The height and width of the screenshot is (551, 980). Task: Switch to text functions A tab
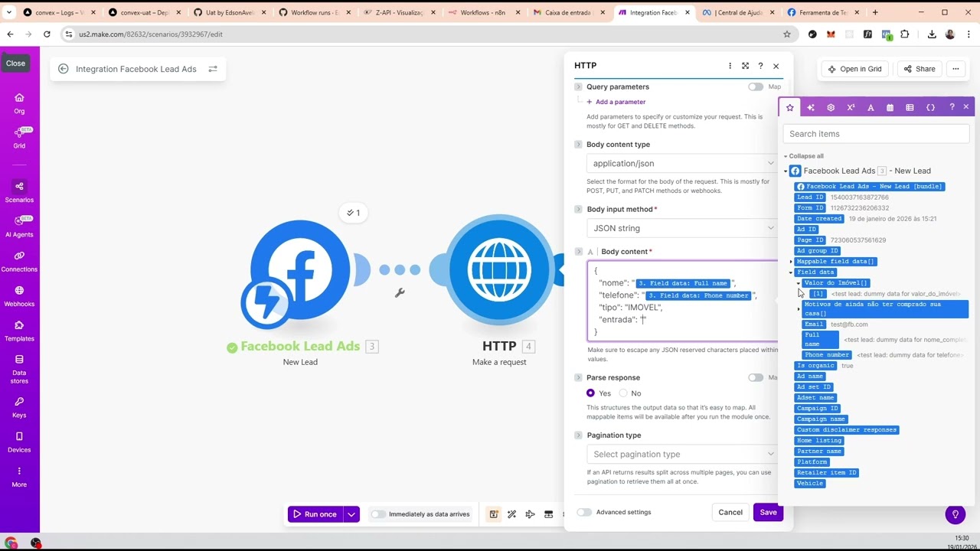click(871, 107)
